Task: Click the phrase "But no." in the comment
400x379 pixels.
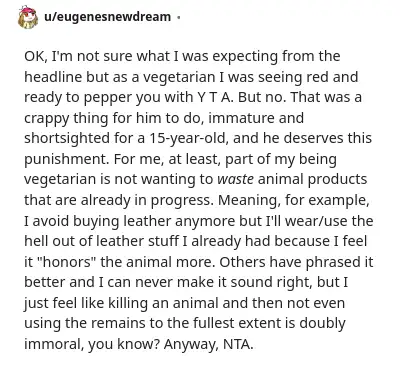Action: point(263,97)
